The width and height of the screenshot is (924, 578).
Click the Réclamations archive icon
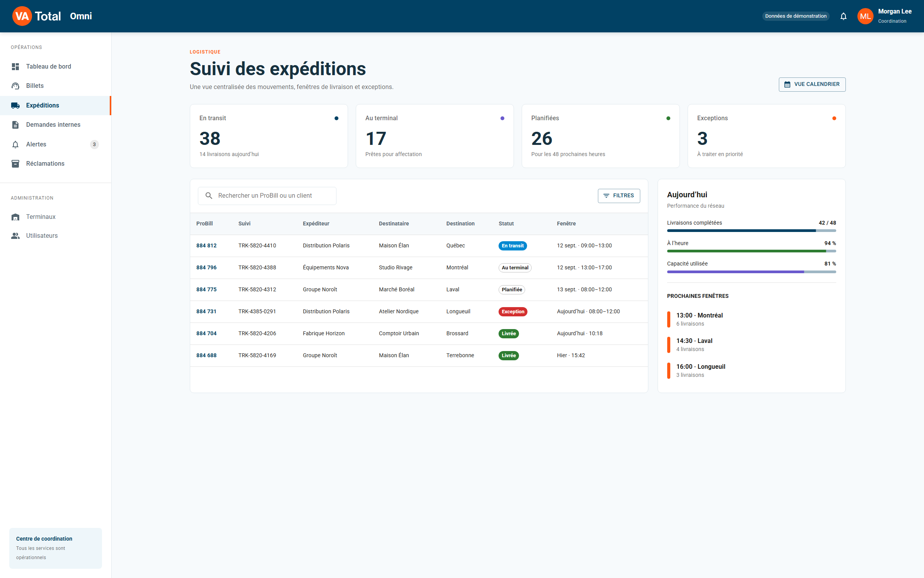15,164
